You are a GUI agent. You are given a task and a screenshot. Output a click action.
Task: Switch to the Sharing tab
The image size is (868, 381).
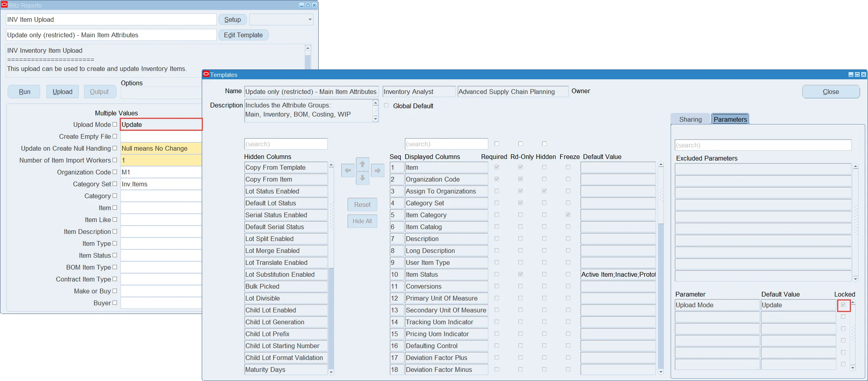pos(690,119)
